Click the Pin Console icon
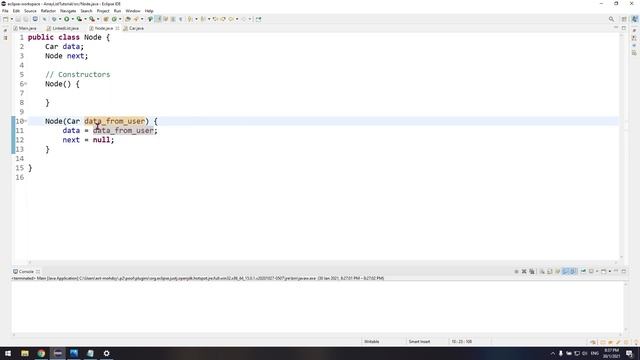This screenshot has width=640, height=360. click(583, 271)
